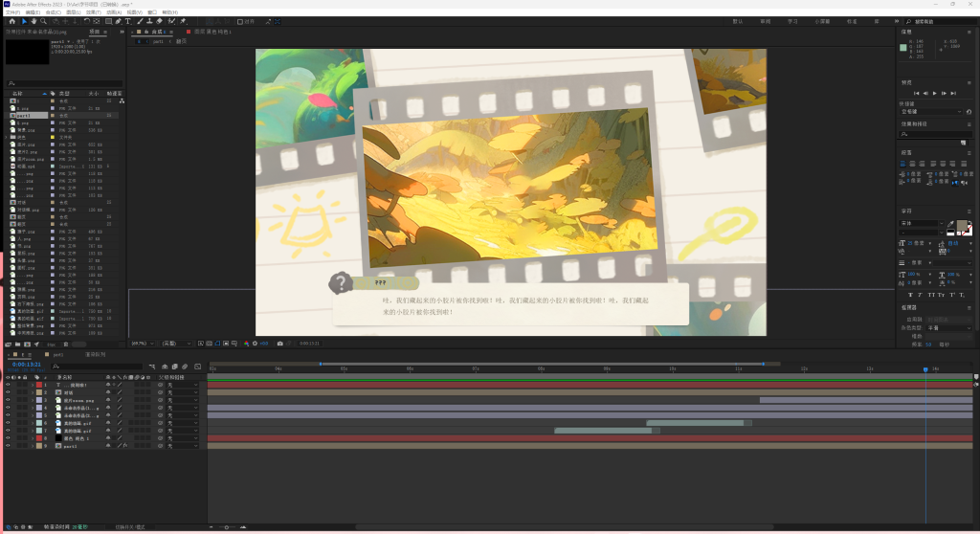Select the Horizontal Type tool
This screenshot has height=534, width=980.
click(x=127, y=20)
